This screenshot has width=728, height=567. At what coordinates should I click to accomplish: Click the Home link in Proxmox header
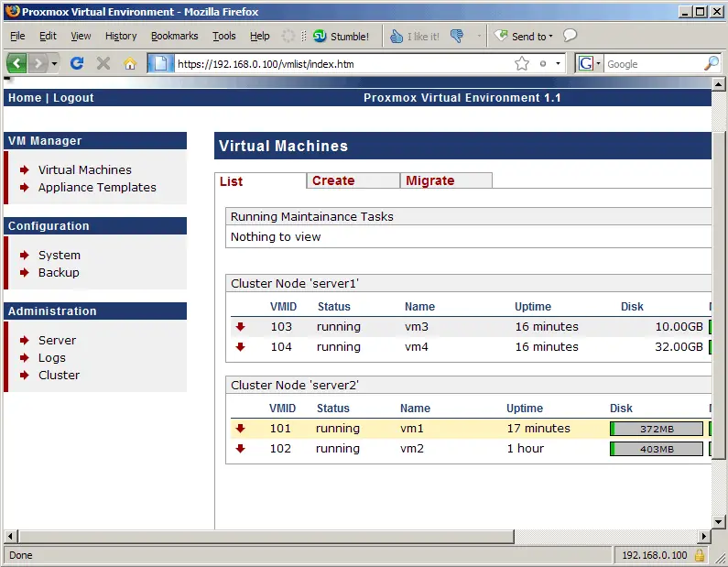point(25,97)
